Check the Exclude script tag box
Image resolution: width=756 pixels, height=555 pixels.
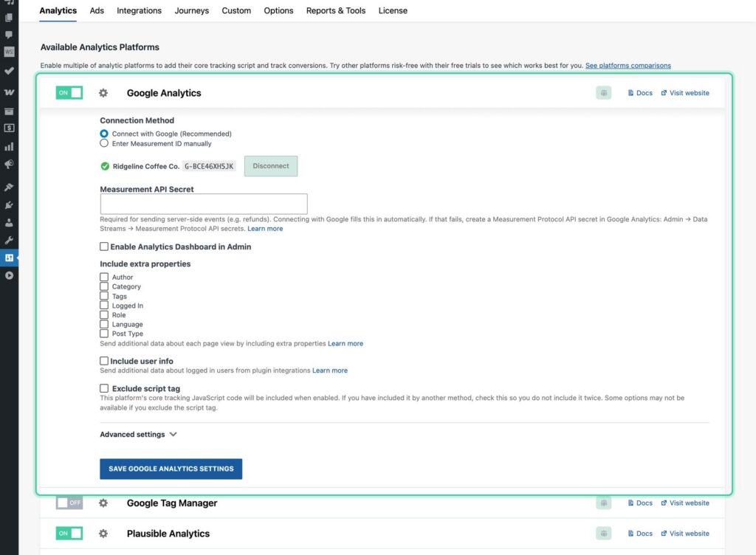point(104,388)
